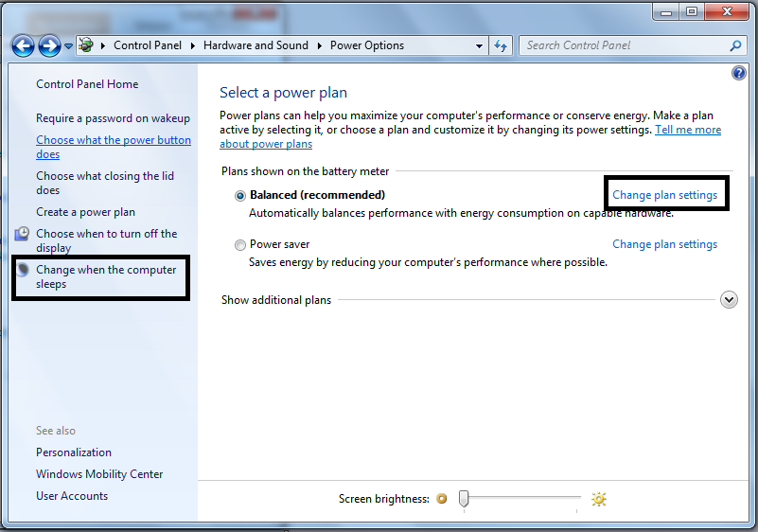Go forward with the Forward arrow button

pos(49,46)
